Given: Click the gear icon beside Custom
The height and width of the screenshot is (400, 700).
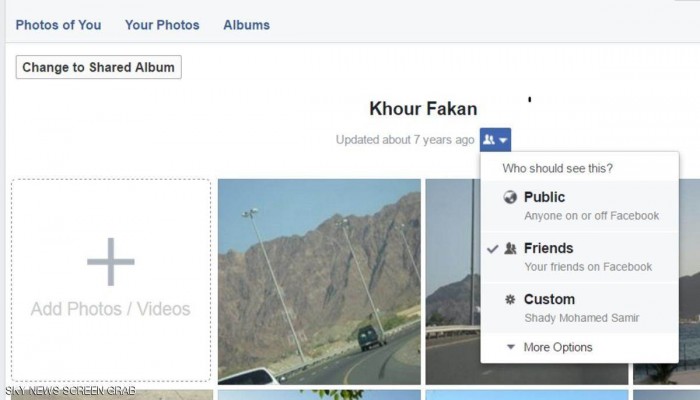Looking at the screenshot, I should (510, 299).
